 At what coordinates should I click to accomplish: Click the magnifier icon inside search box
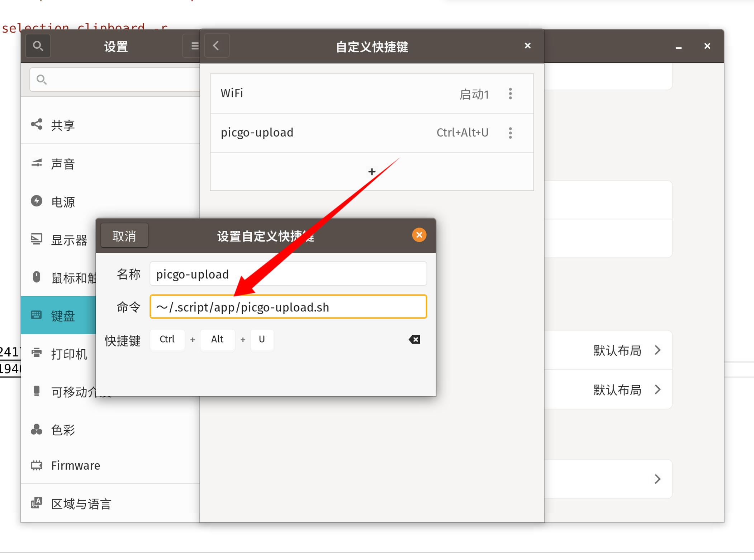(42, 80)
